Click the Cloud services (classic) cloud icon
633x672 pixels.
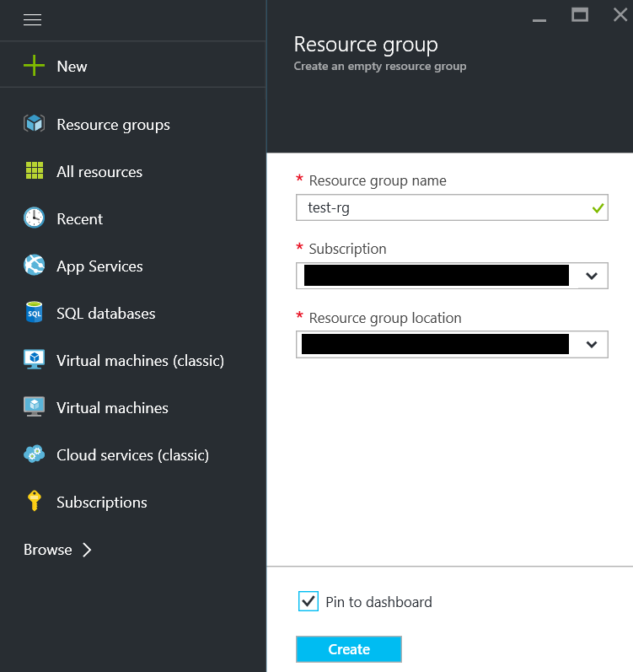pos(35,454)
